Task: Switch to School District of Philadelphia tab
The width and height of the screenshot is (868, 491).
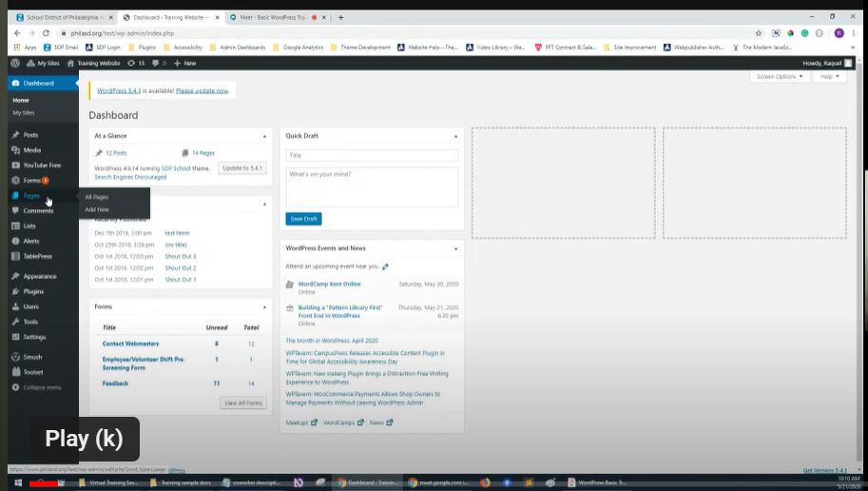Action: 65,18
